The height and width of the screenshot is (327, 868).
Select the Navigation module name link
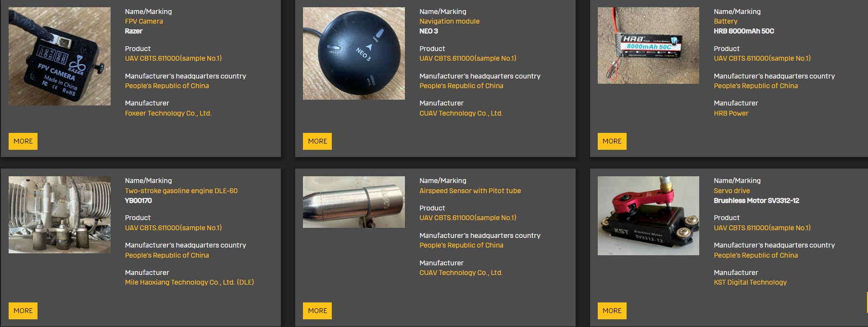pos(449,21)
